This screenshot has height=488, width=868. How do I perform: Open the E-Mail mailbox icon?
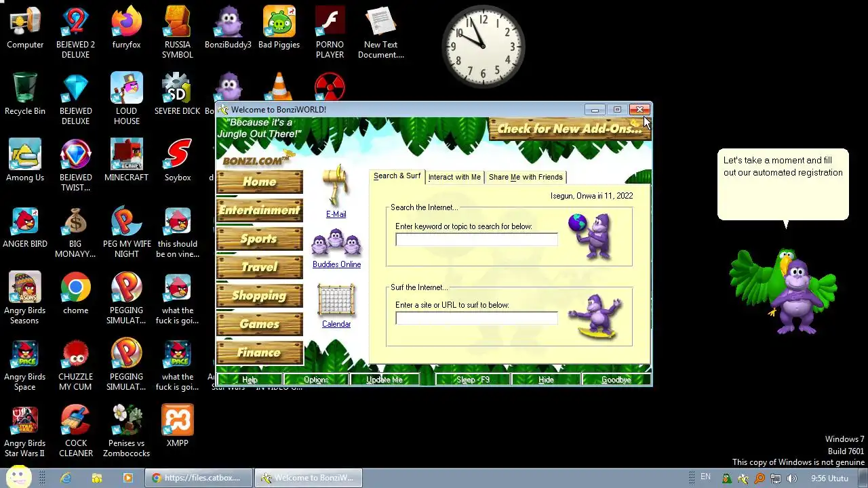(x=336, y=186)
